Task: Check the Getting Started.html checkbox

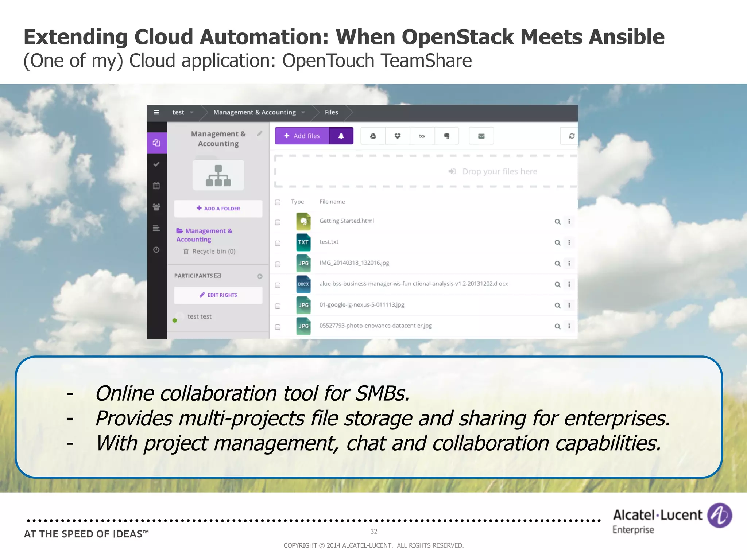Action: 278,222
